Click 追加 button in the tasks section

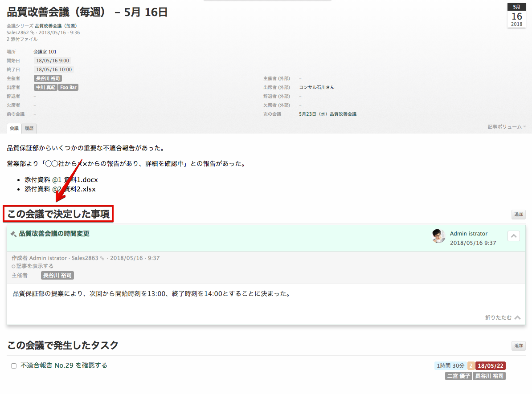pos(518,345)
